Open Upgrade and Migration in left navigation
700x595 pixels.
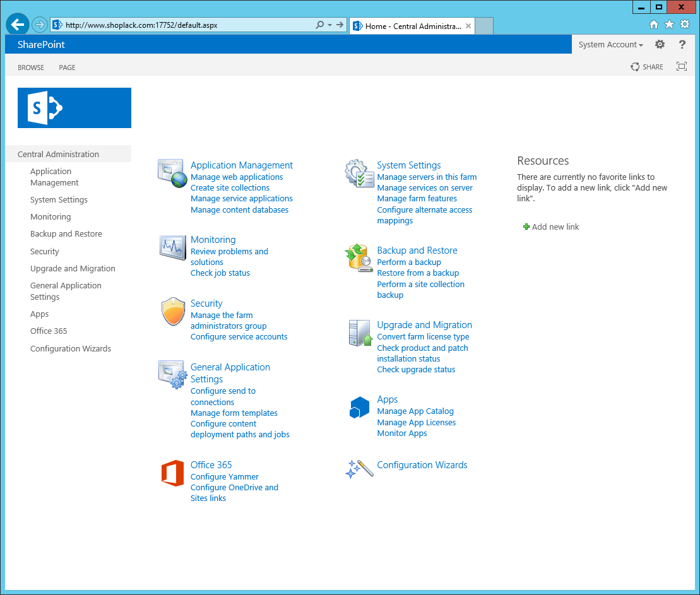pyautogui.click(x=73, y=268)
